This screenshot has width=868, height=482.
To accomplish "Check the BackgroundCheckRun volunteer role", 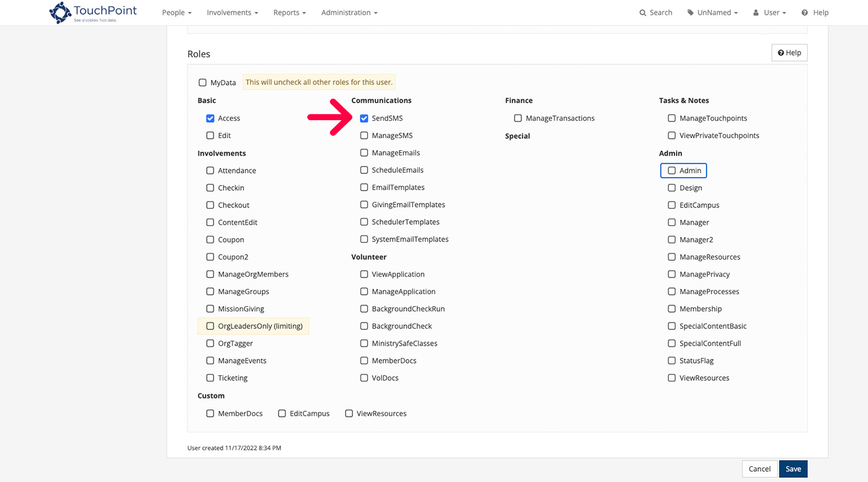I will click(x=364, y=309).
